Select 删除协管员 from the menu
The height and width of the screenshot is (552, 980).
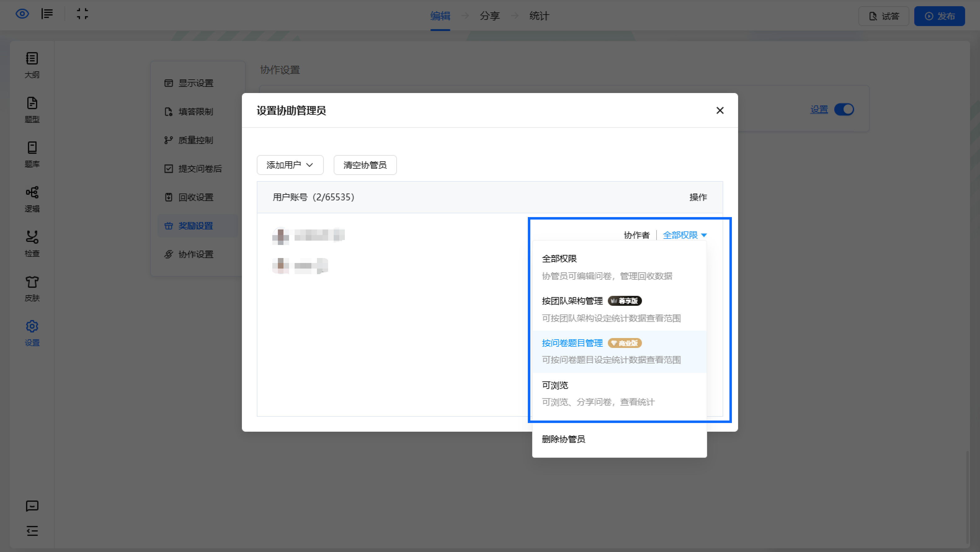(x=619, y=439)
